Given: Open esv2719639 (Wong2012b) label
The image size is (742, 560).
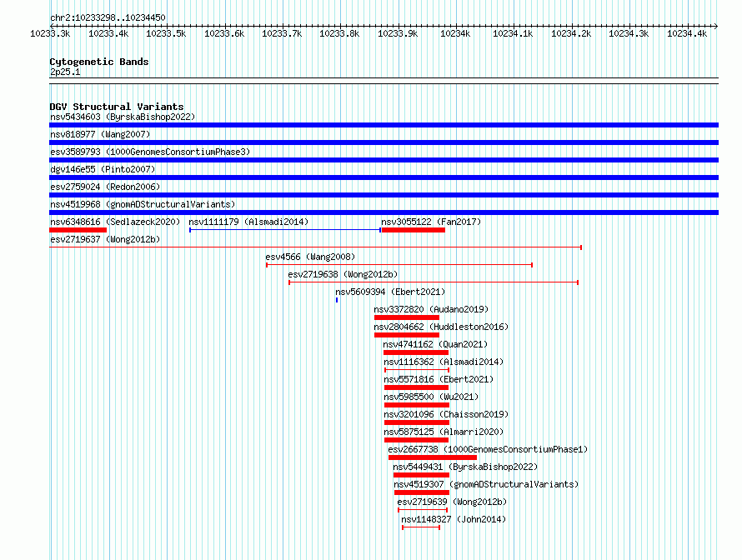Looking at the screenshot, I should click(452, 502).
